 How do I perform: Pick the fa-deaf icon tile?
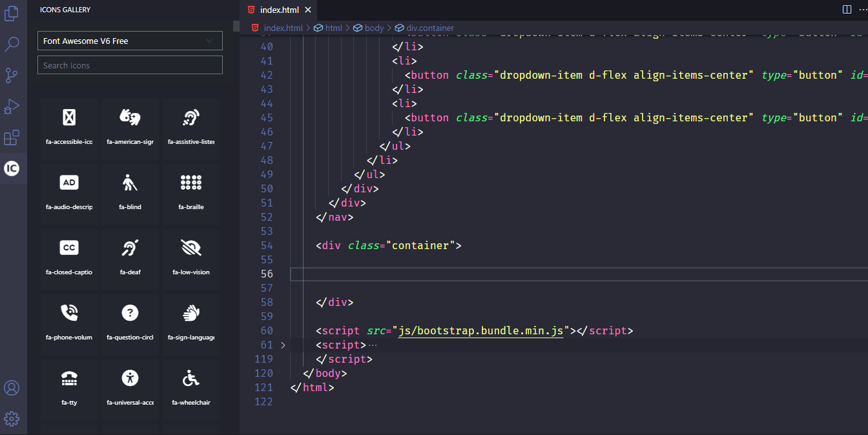(x=130, y=259)
